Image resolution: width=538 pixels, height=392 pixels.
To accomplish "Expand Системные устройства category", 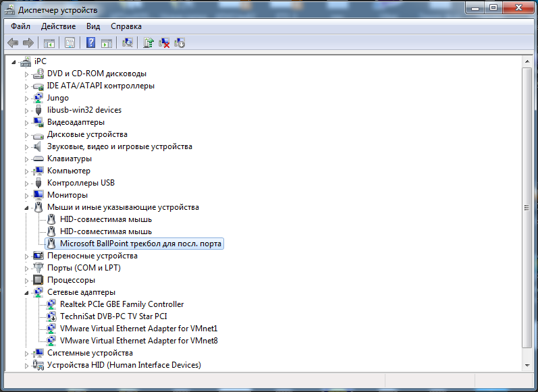I will [26, 354].
